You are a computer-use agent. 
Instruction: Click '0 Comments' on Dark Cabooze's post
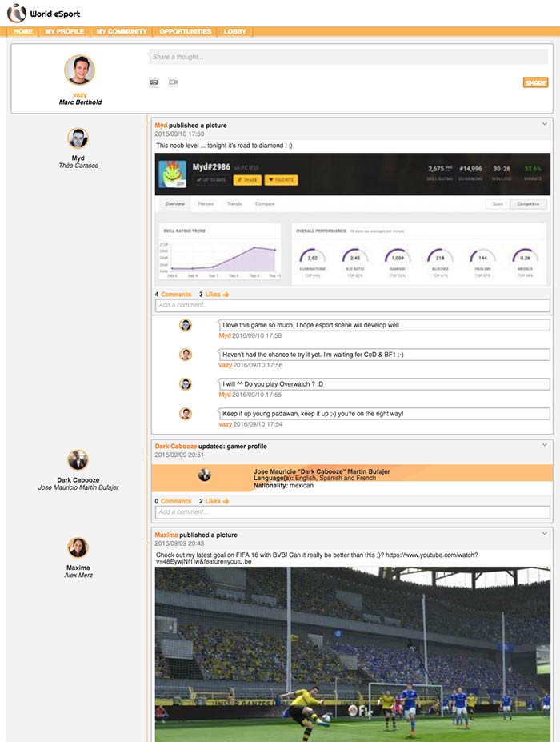[173, 501]
